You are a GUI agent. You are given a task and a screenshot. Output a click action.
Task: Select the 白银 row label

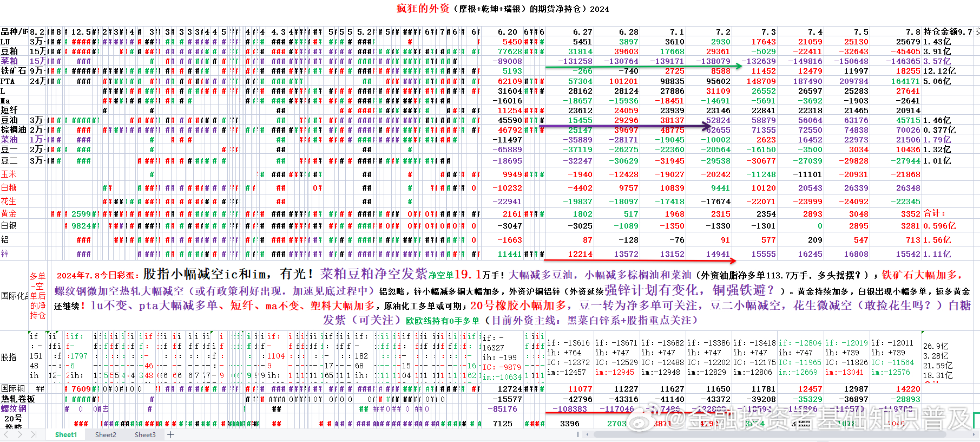pos(14,226)
